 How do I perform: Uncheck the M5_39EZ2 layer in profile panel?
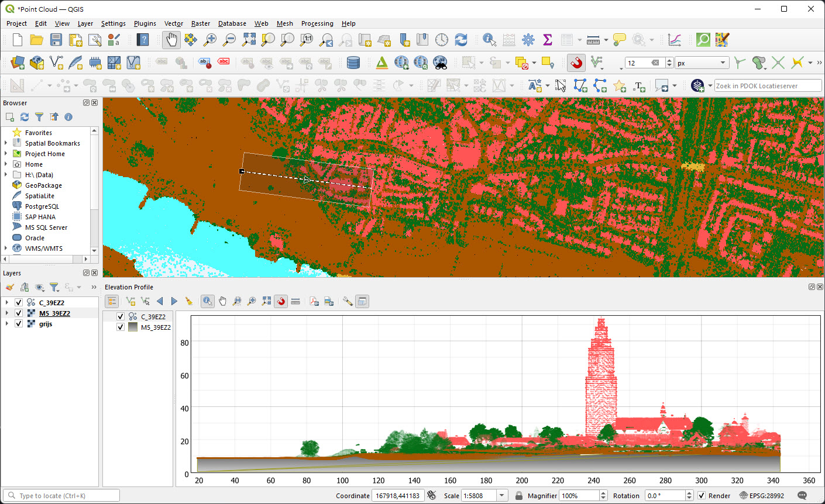[x=121, y=327]
